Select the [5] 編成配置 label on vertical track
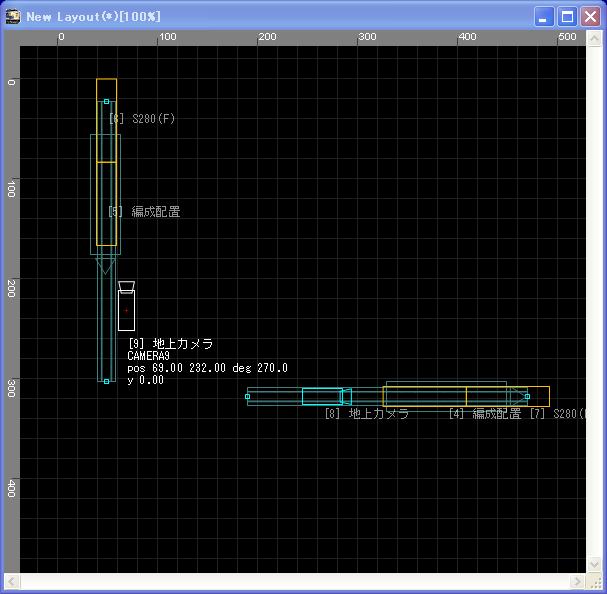This screenshot has height=594, width=607. pos(144,212)
